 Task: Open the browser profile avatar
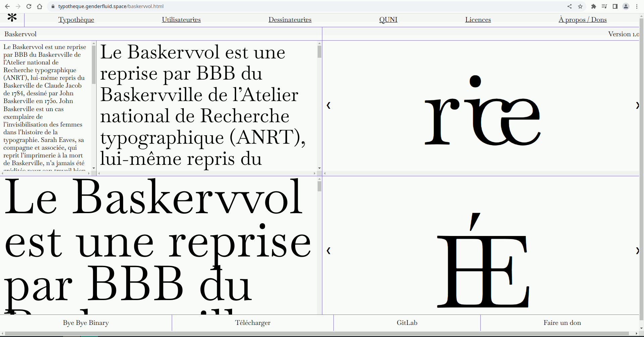(626, 6)
